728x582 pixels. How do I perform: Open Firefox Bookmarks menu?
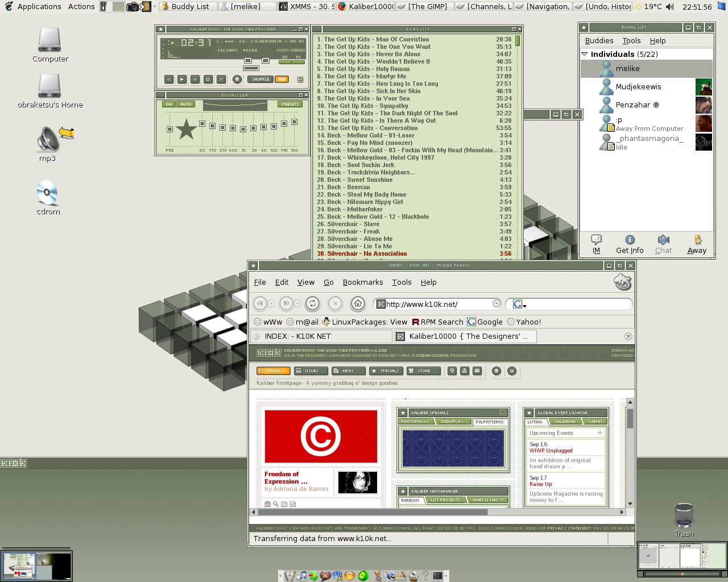click(x=363, y=282)
